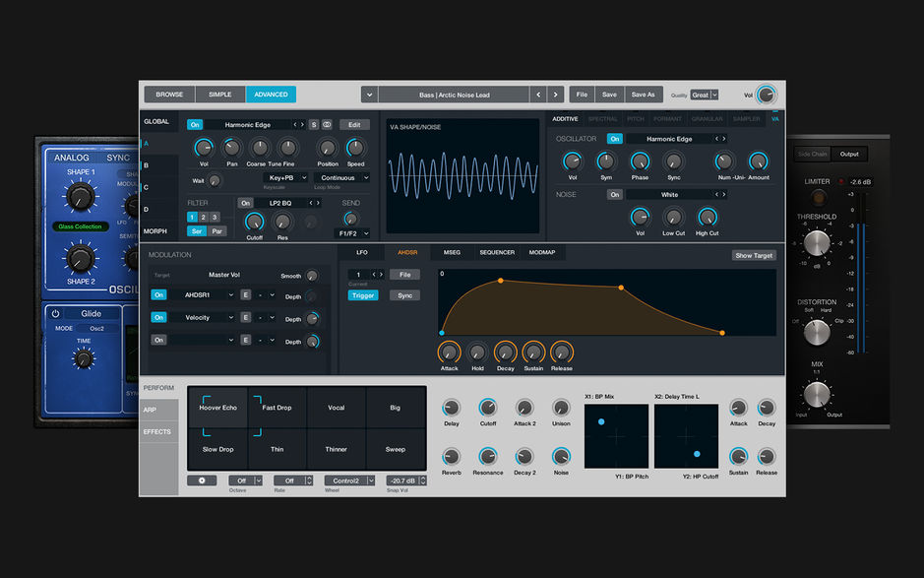Enable Trigger mode for the AHDSR envelope
This screenshot has height=578, width=924.
pyautogui.click(x=364, y=295)
